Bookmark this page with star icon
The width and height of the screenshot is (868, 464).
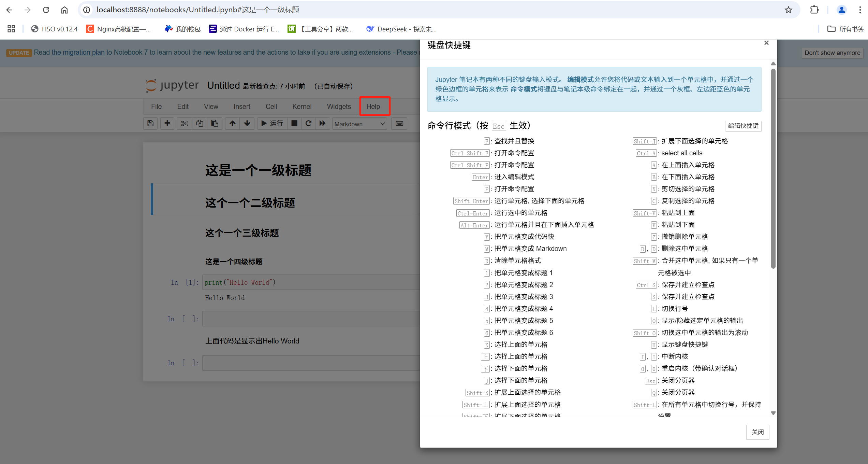pos(788,10)
